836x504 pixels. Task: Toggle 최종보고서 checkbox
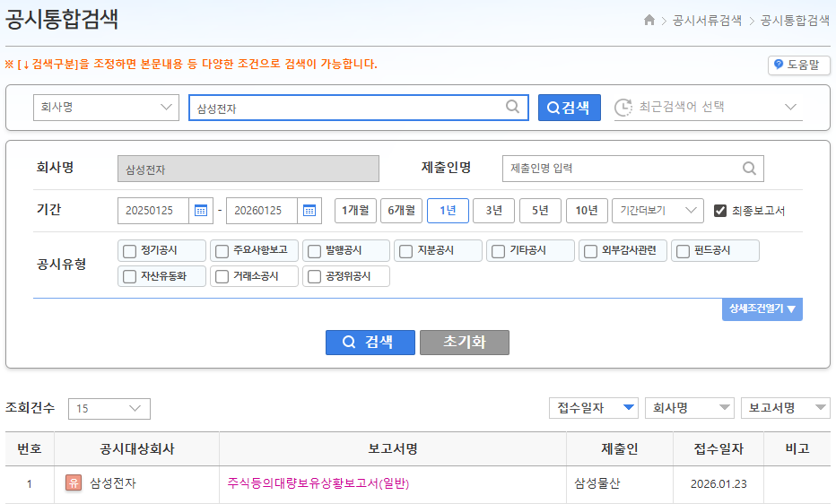click(x=719, y=211)
